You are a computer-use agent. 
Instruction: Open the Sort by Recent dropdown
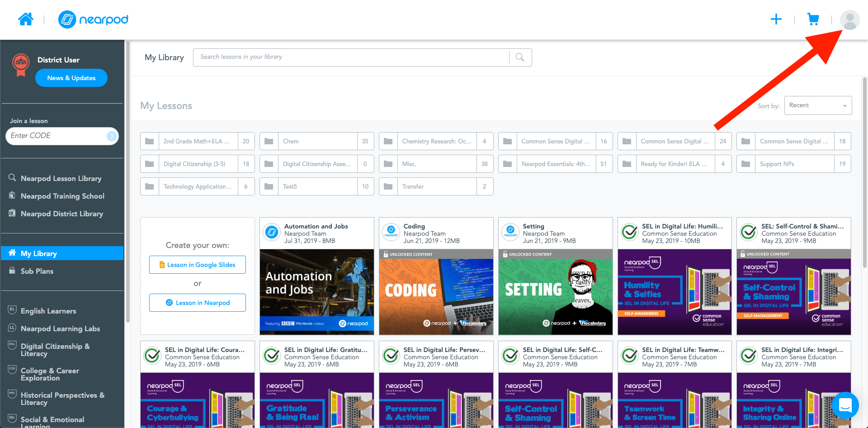tap(818, 105)
